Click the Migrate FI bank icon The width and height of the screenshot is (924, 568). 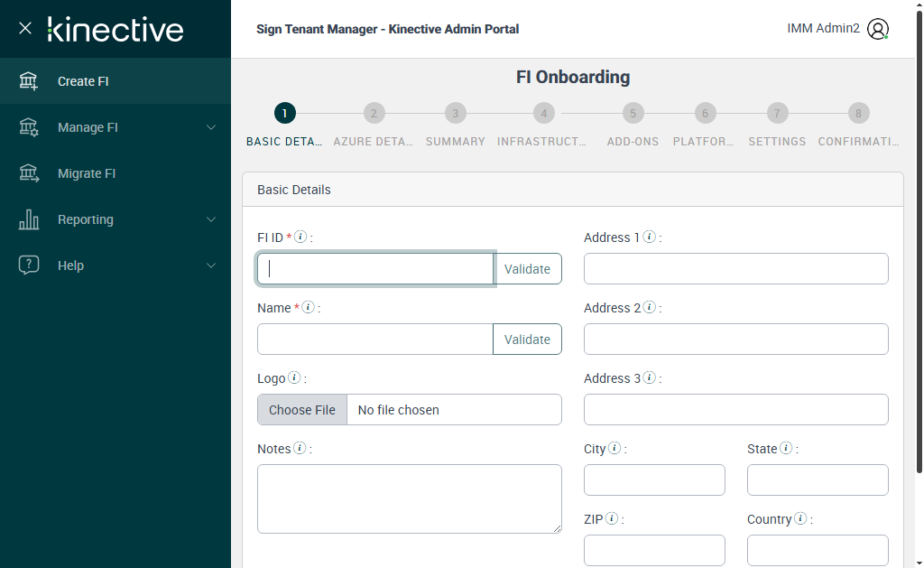click(29, 173)
